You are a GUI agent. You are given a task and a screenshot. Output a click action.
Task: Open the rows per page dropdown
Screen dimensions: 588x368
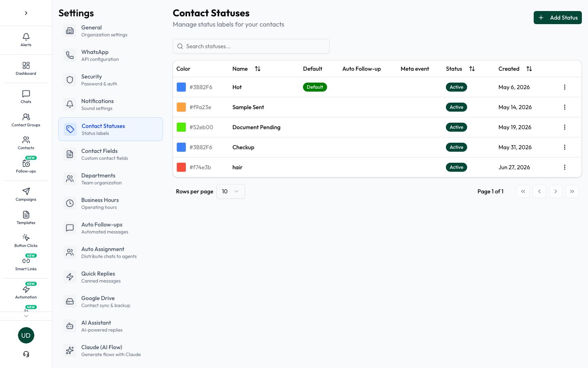pyautogui.click(x=231, y=191)
